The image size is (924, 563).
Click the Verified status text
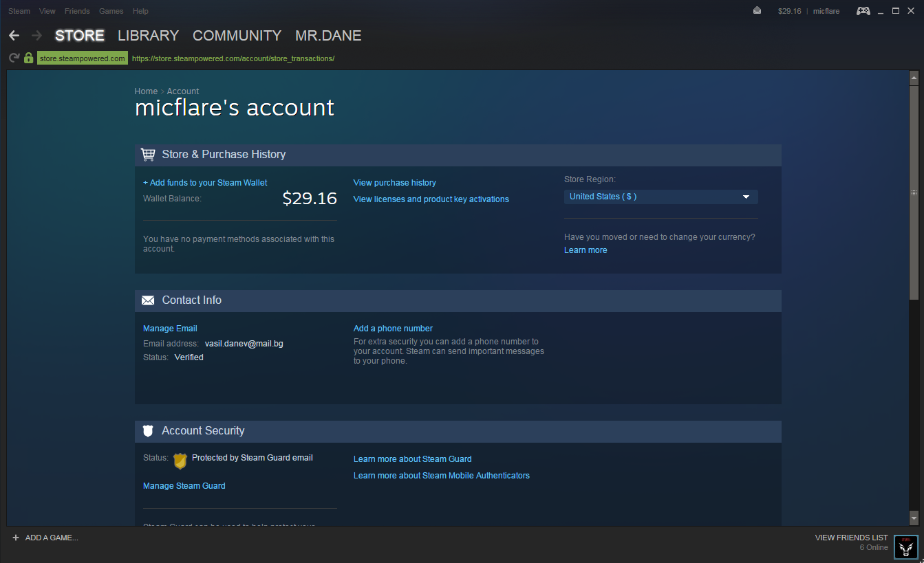click(x=189, y=357)
